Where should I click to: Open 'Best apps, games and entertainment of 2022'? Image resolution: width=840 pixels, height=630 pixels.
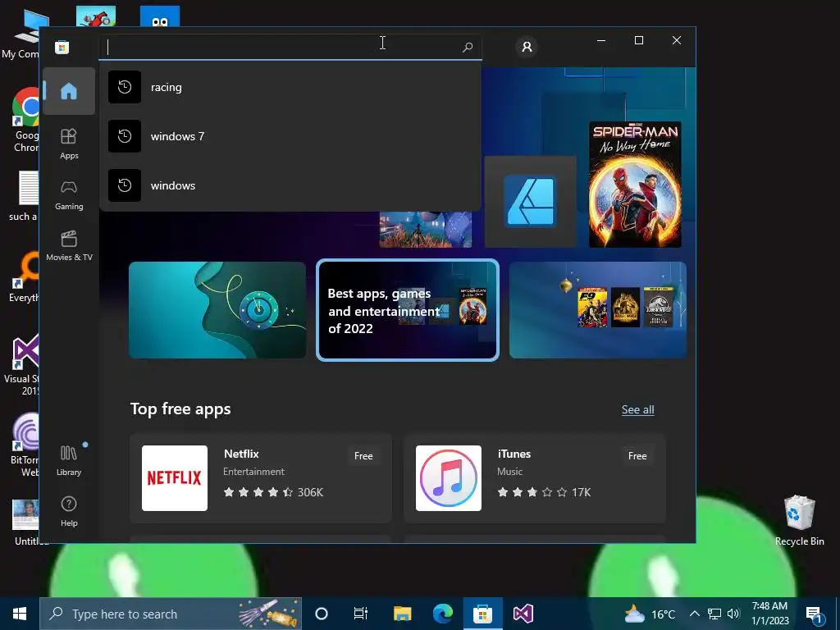coord(408,310)
